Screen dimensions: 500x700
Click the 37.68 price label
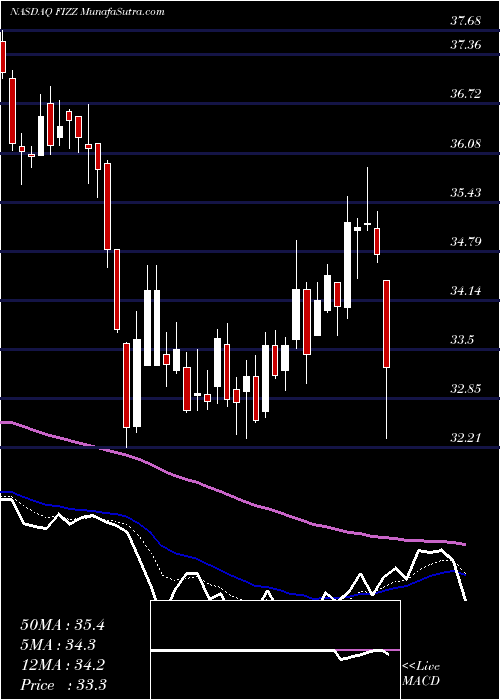tap(466, 21)
